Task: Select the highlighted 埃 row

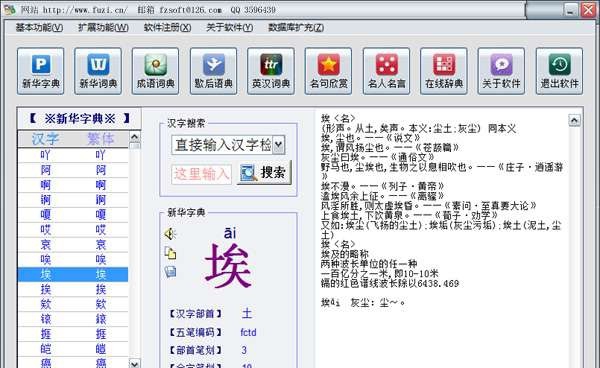Action: click(73, 274)
